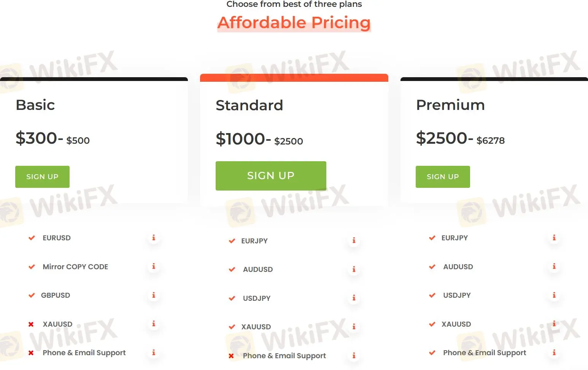Click the Standard plan $1000 price
588x370 pixels.
(240, 139)
